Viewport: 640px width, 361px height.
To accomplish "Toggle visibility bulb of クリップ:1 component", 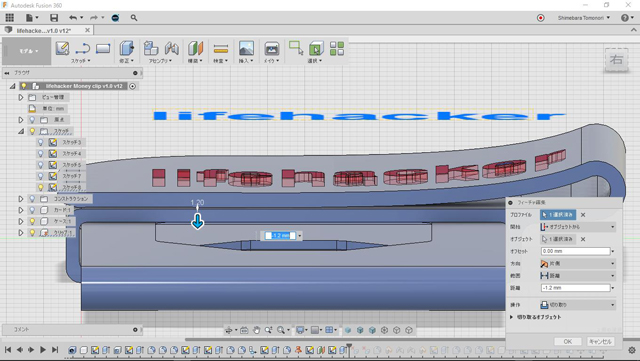I will click(x=32, y=232).
